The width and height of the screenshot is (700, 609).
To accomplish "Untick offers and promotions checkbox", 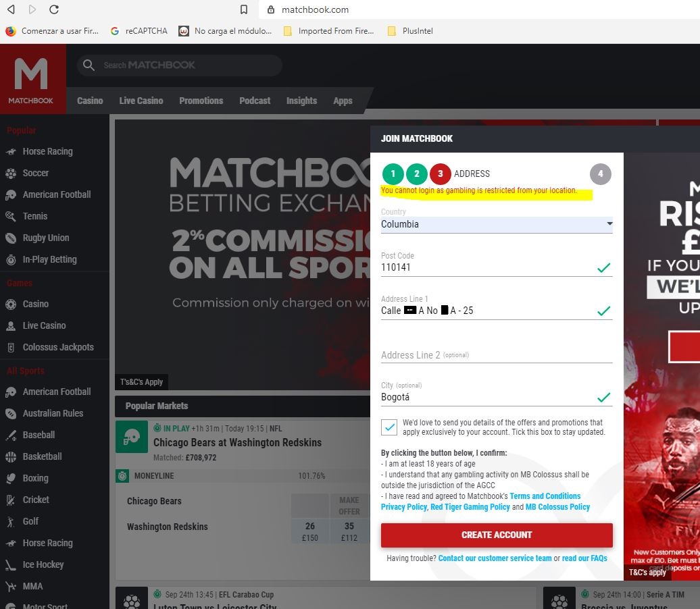I will pyautogui.click(x=389, y=427).
